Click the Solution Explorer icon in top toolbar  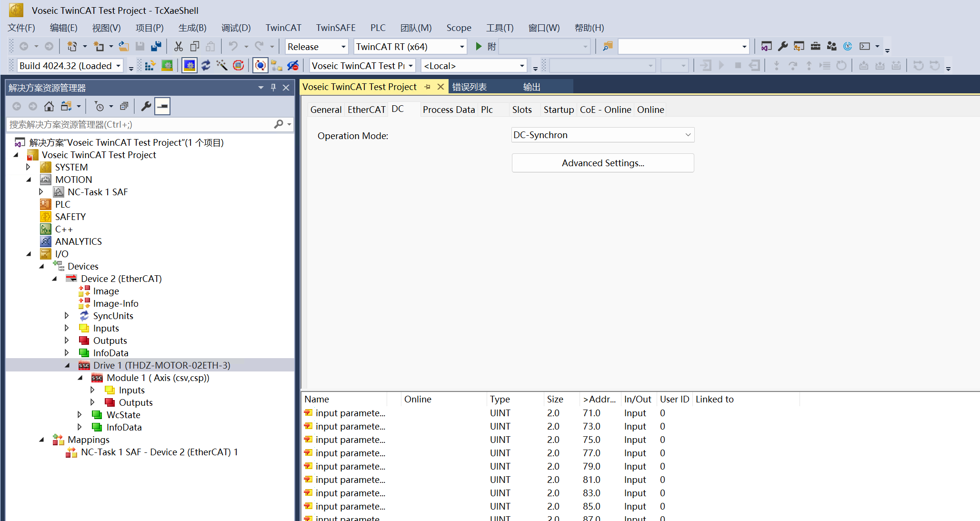click(x=766, y=47)
